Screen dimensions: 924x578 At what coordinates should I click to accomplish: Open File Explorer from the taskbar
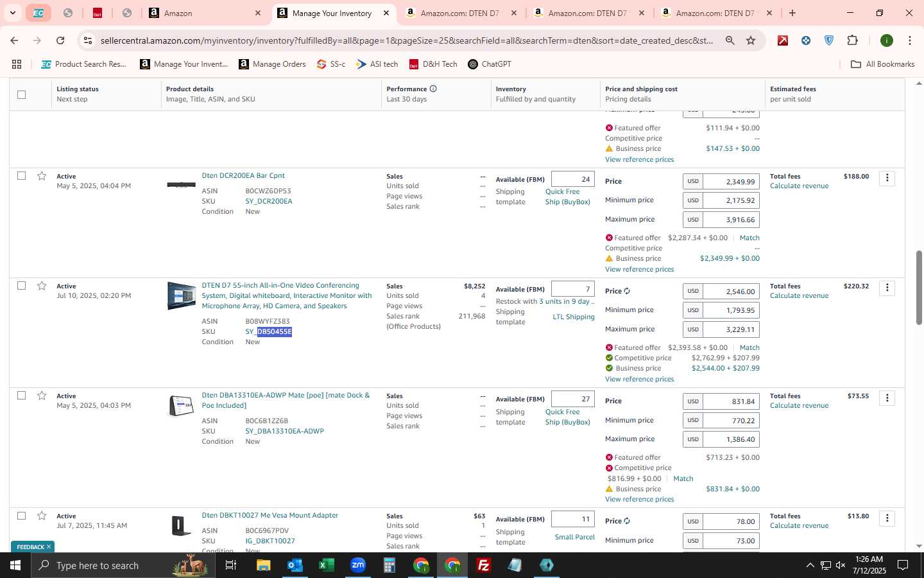[263, 565]
